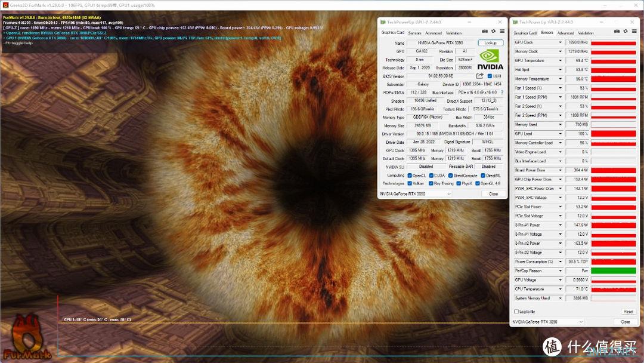Select Graphics Card tab in the left GPU-Z window

tap(393, 32)
